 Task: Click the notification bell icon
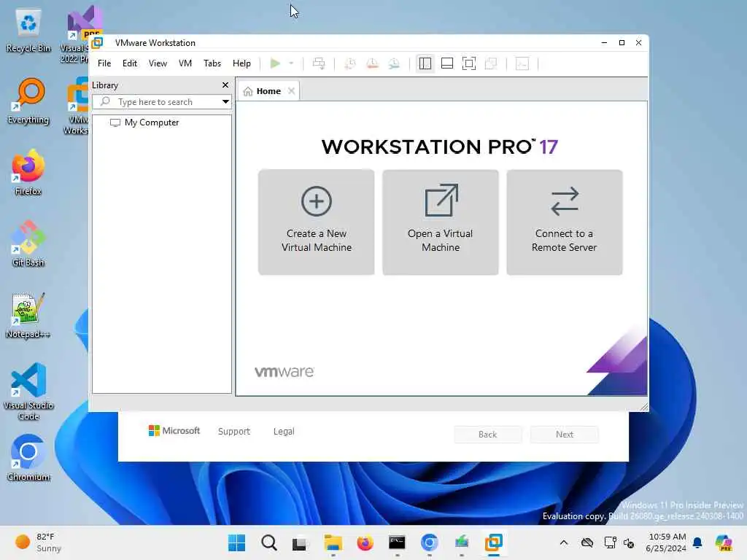point(698,542)
